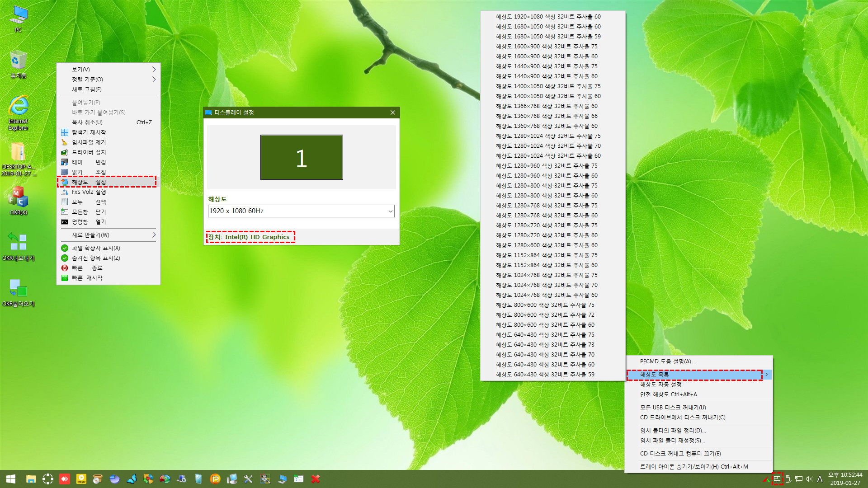The image size is (868, 488).
Task: Open PECMD 도움 설명(A)... in tray menu
Action: pyautogui.click(x=698, y=361)
